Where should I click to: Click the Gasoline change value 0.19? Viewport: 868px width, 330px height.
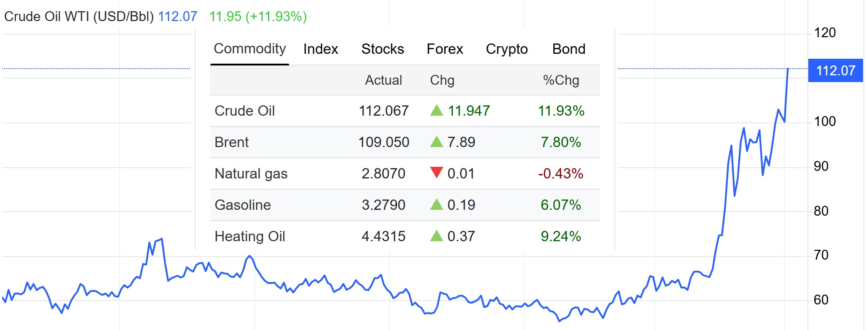click(x=461, y=205)
